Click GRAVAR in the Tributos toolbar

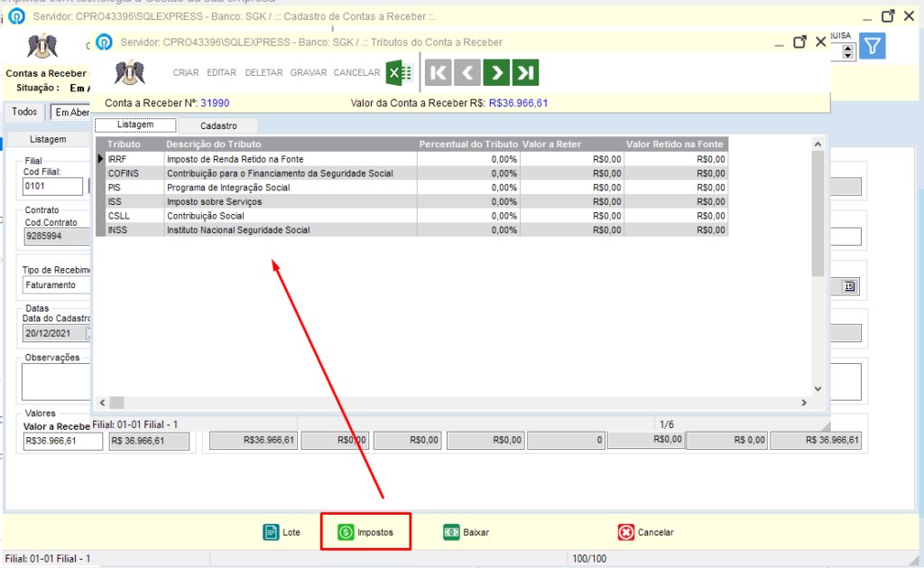click(309, 72)
